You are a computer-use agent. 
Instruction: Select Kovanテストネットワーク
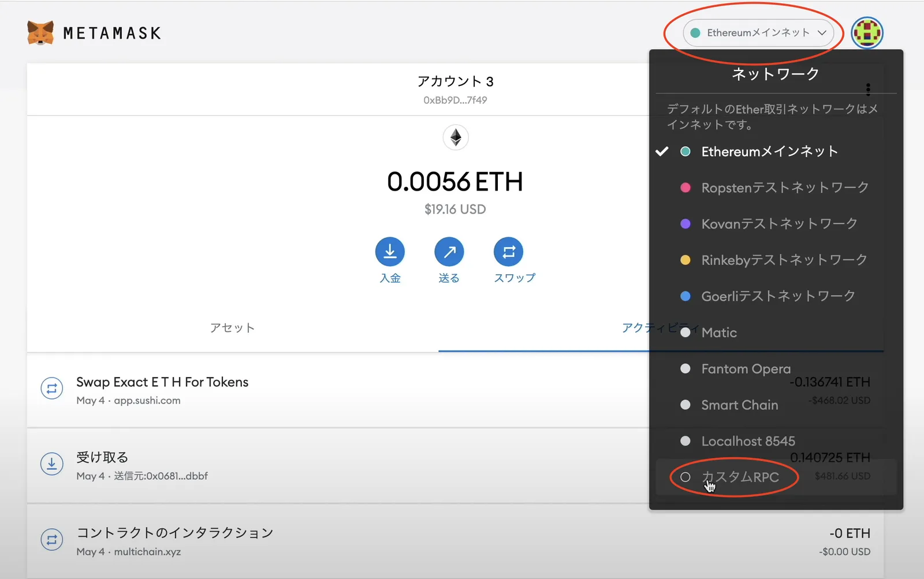(x=776, y=224)
